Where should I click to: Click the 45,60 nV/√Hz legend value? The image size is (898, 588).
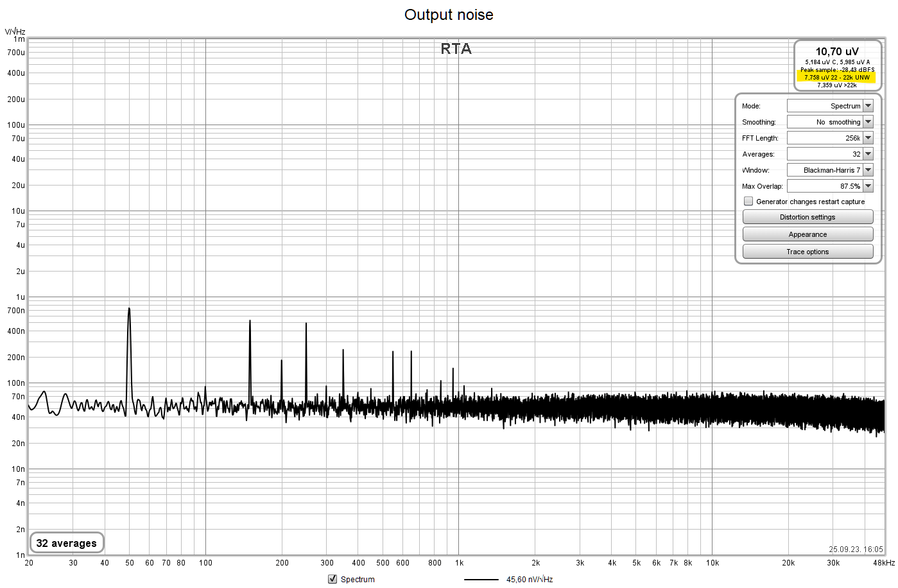point(530,580)
